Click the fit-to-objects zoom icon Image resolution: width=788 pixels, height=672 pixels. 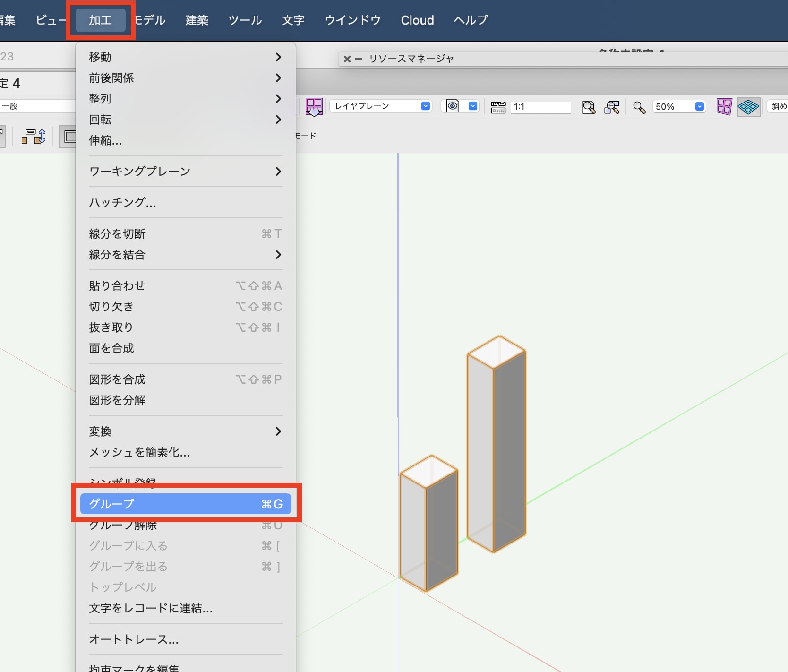click(612, 107)
